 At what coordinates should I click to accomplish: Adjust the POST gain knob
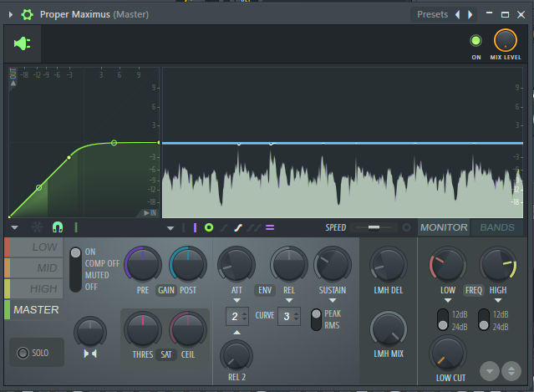tap(188, 264)
